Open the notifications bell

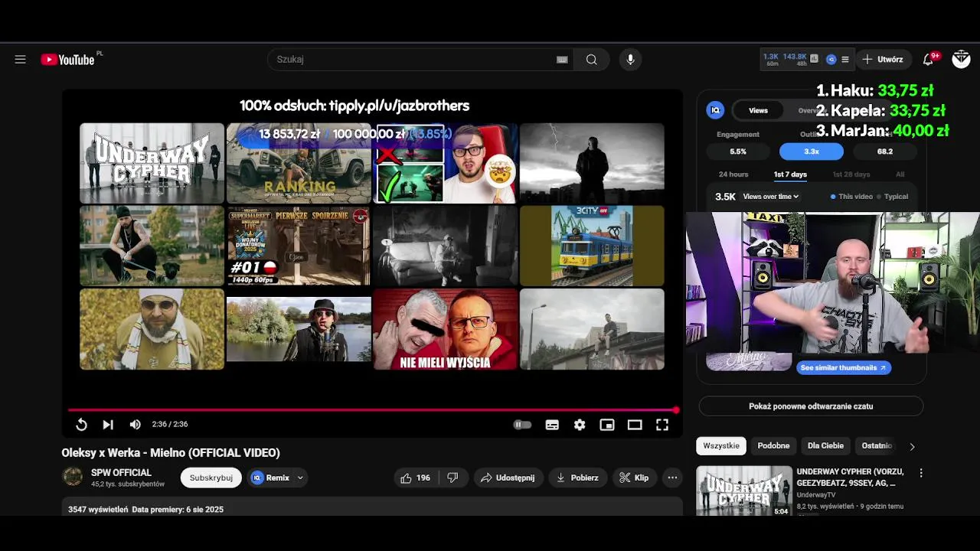coord(929,59)
